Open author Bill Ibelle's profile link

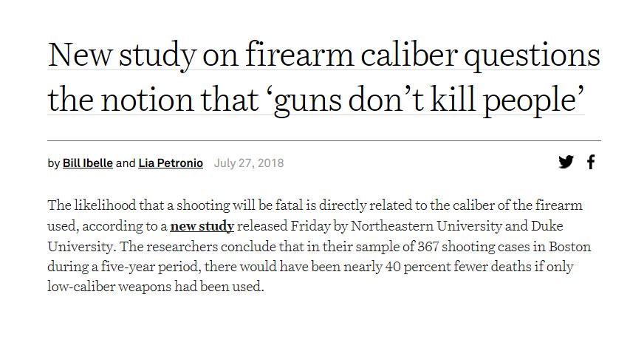point(87,163)
